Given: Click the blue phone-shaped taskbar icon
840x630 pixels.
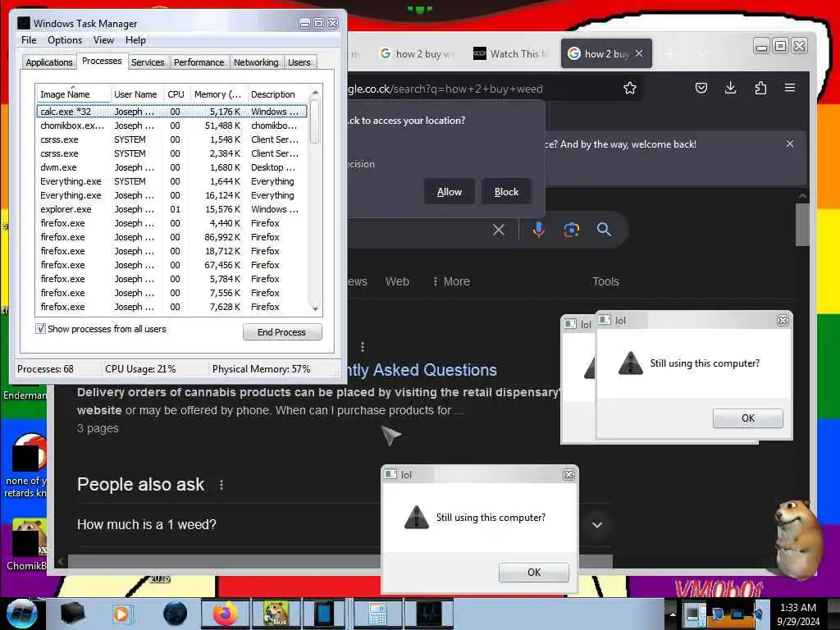Looking at the screenshot, I should (323, 614).
